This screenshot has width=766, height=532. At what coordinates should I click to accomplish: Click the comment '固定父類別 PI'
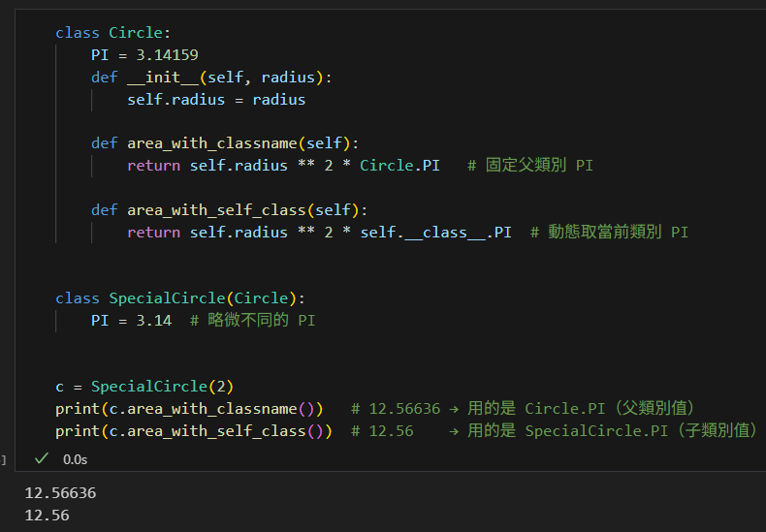[x=530, y=166]
